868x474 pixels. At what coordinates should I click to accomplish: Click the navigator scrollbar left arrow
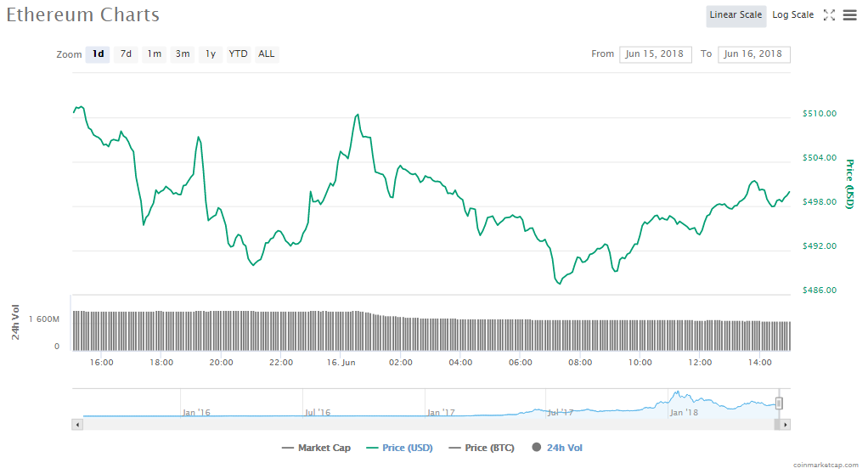click(77, 424)
